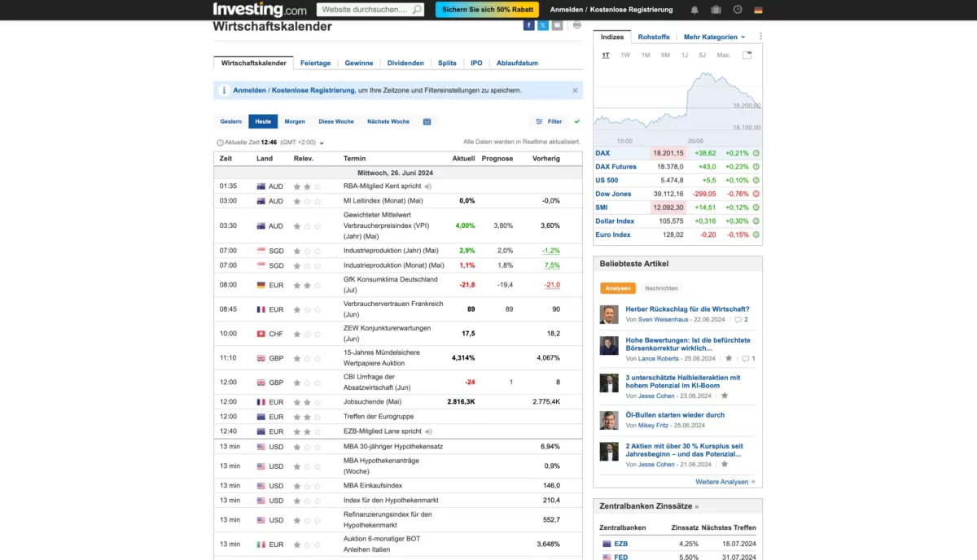
Task: Click the 50% Rabatt promotion button
Action: coord(486,9)
